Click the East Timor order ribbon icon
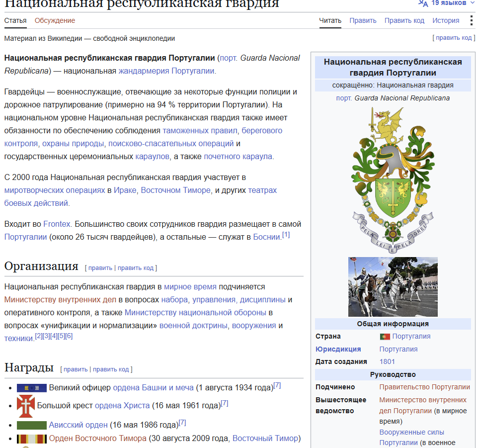The height and width of the screenshot is (448, 478). pyautogui.click(x=32, y=439)
